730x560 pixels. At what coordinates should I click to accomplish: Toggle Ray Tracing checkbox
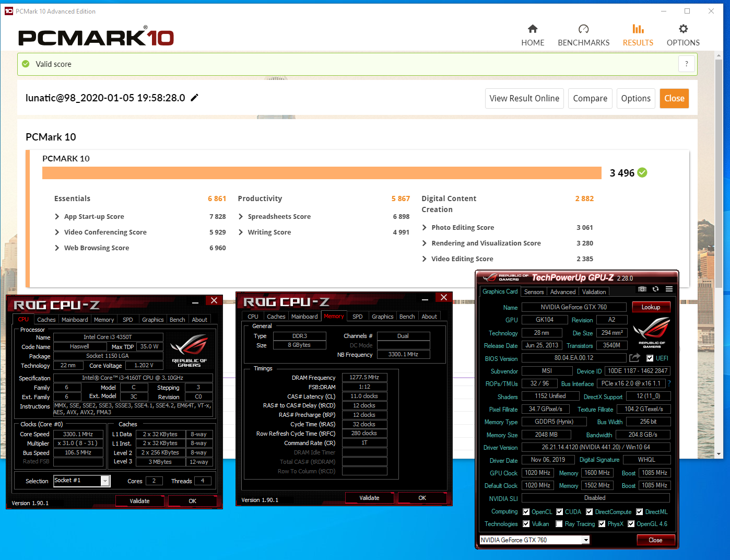click(559, 524)
